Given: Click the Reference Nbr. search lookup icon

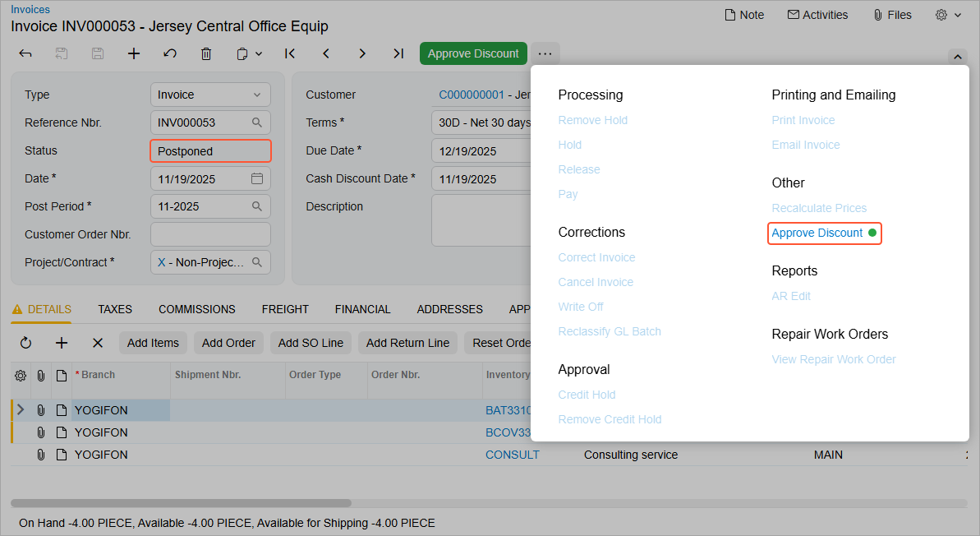Looking at the screenshot, I should [257, 122].
